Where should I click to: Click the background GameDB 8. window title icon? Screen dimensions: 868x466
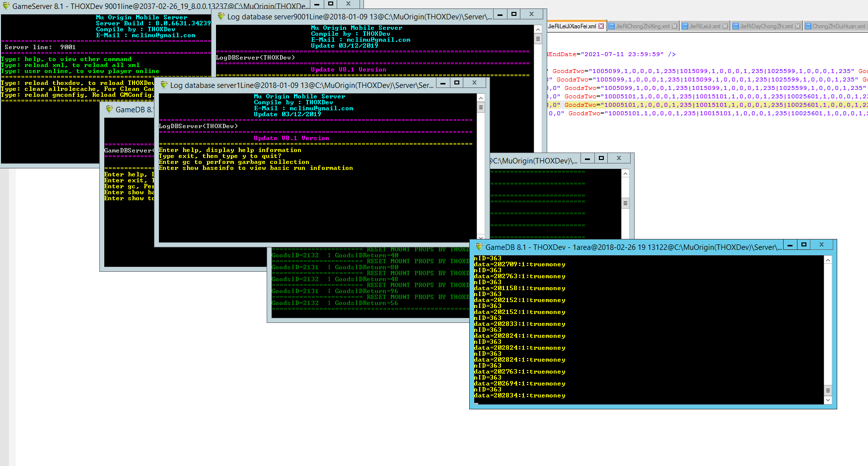point(109,109)
